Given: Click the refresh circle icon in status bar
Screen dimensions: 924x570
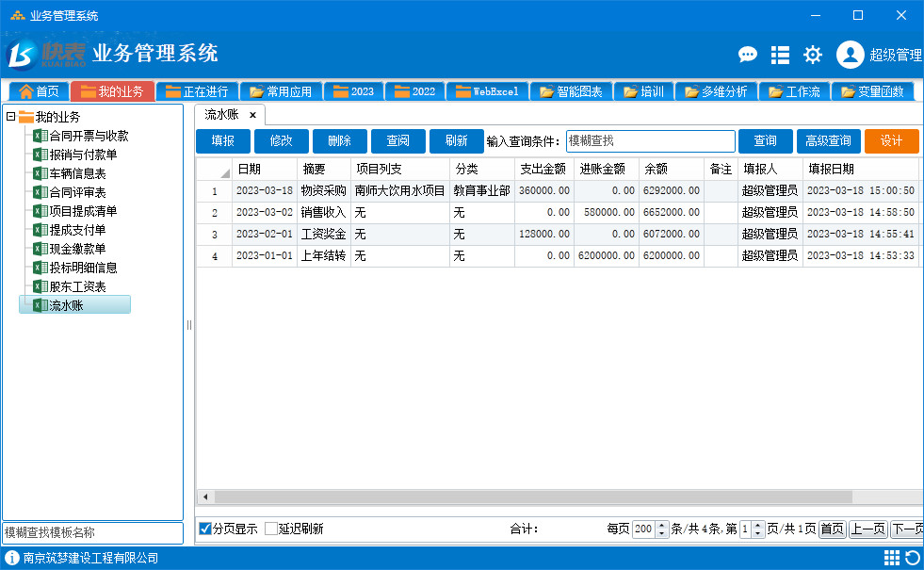Looking at the screenshot, I should (x=912, y=558).
